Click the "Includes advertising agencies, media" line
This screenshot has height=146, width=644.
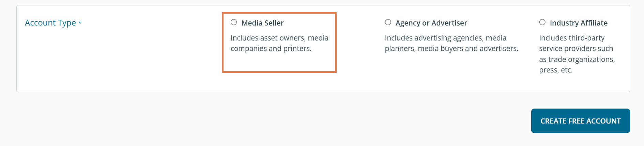click(445, 38)
